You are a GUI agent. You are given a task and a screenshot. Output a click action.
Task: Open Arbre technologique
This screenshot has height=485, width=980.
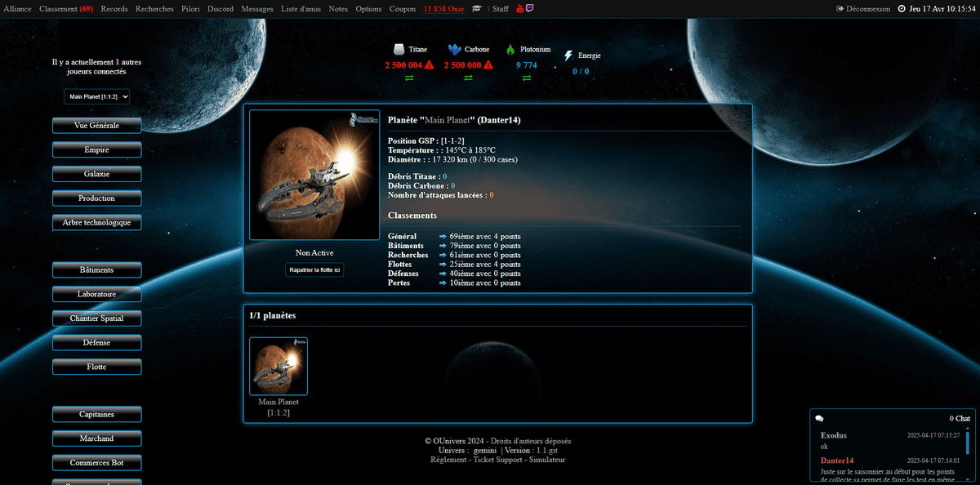pos(97,223)
